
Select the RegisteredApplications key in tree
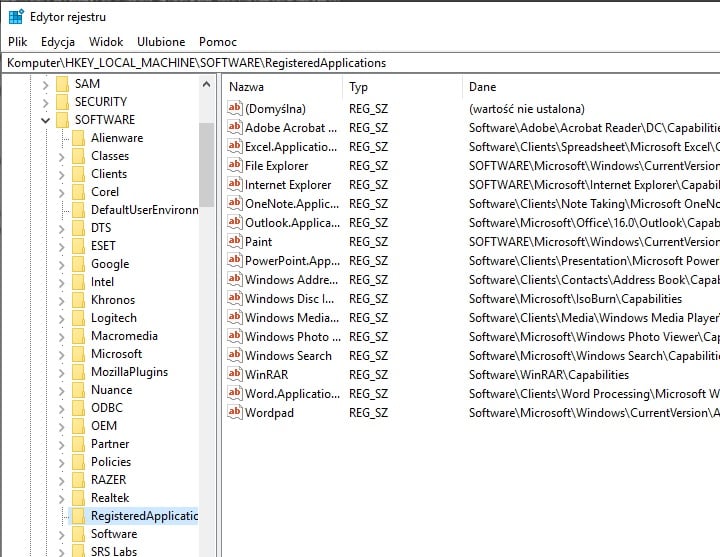(143, 516)
